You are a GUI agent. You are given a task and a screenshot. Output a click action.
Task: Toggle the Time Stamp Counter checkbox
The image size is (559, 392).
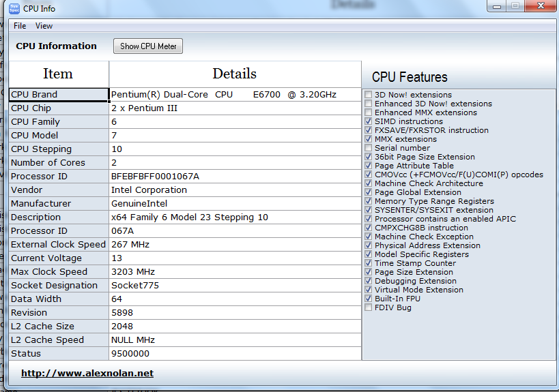click(x=369, y=263)
